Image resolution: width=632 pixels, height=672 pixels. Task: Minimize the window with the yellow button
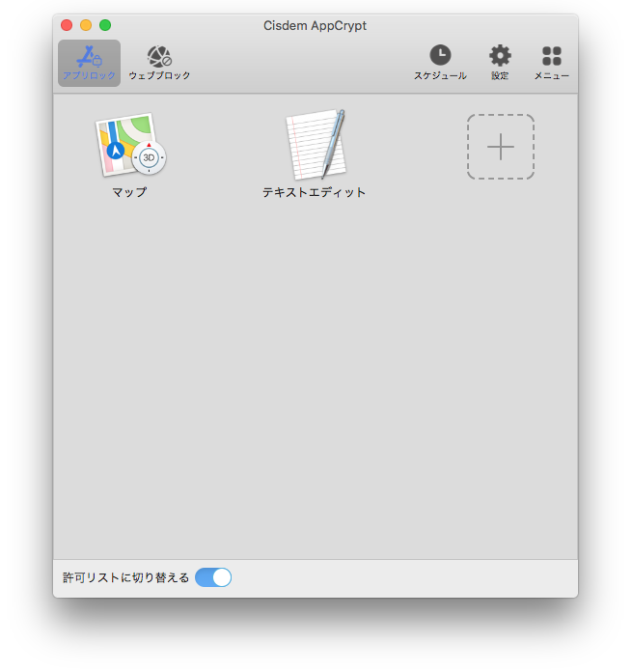click(86, 25)
